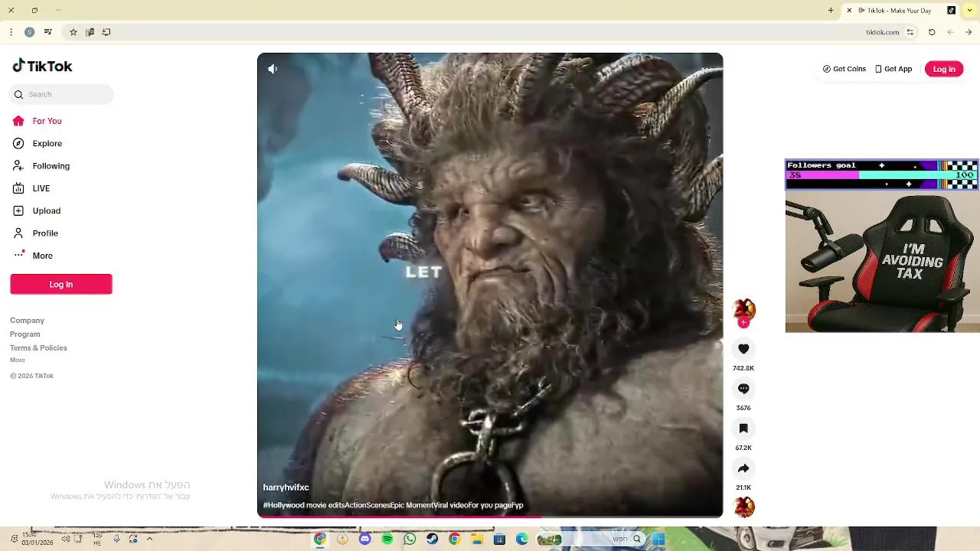Open a new browser tab
The height and width of the screenshot is (551, 980).
click(831, 11)
